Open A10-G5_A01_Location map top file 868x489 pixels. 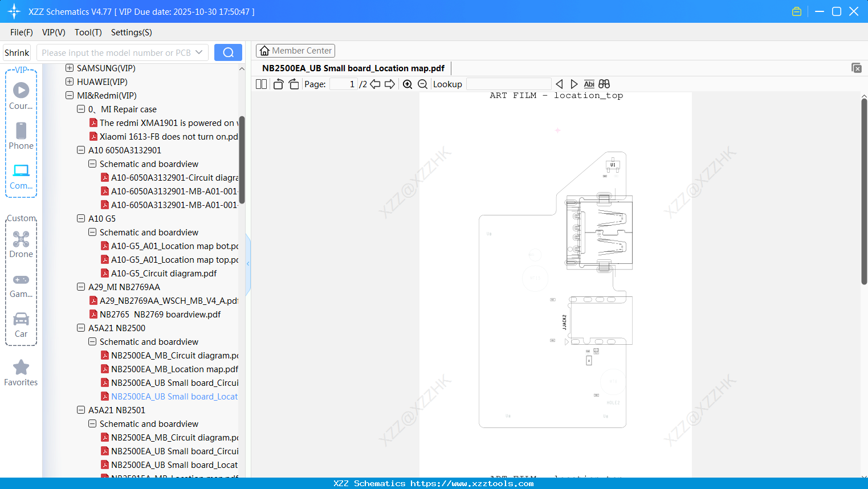point(170,260)
